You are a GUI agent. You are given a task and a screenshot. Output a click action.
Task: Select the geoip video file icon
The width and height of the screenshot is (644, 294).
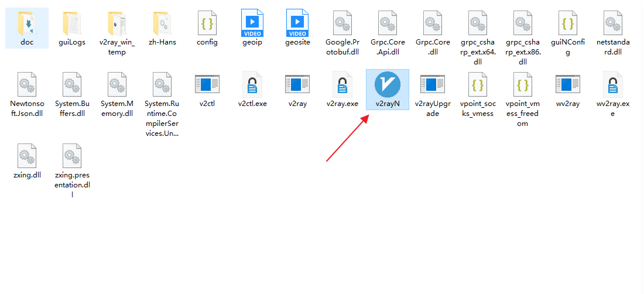click(252, 23)
